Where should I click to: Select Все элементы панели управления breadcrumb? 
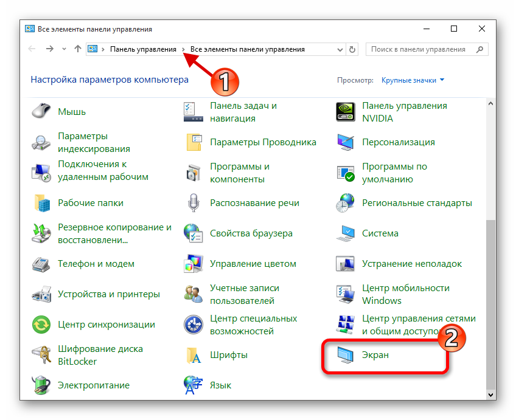pos(247,49)
